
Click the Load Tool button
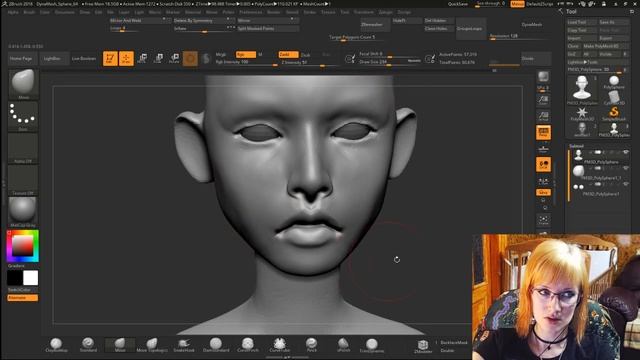pyautogui.click(x=582, y=22)
